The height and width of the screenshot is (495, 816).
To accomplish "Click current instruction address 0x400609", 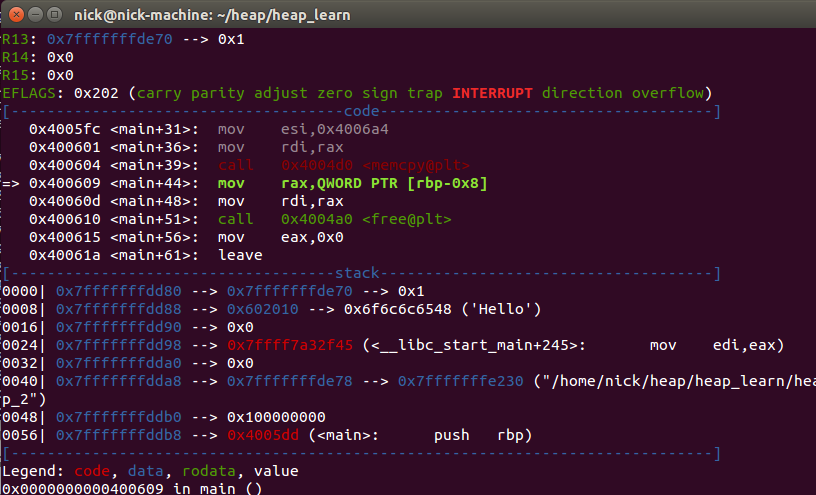I will (x=65, y=183).
